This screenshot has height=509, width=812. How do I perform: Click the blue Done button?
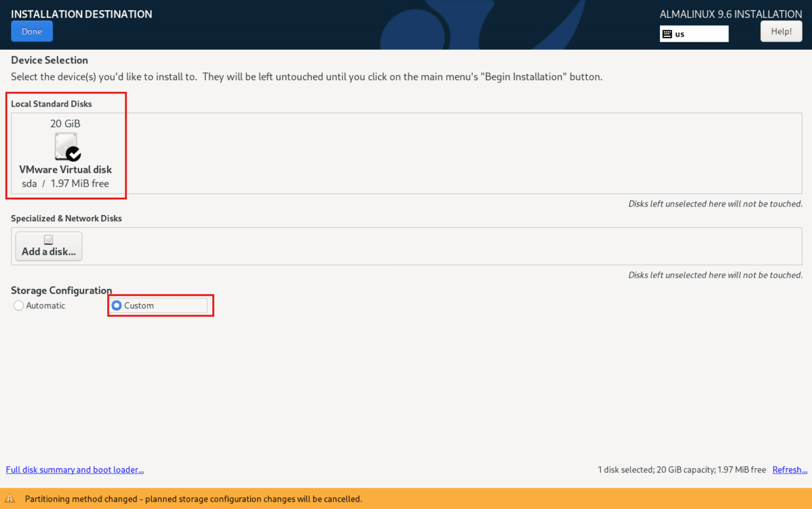[x=32, y=31]
